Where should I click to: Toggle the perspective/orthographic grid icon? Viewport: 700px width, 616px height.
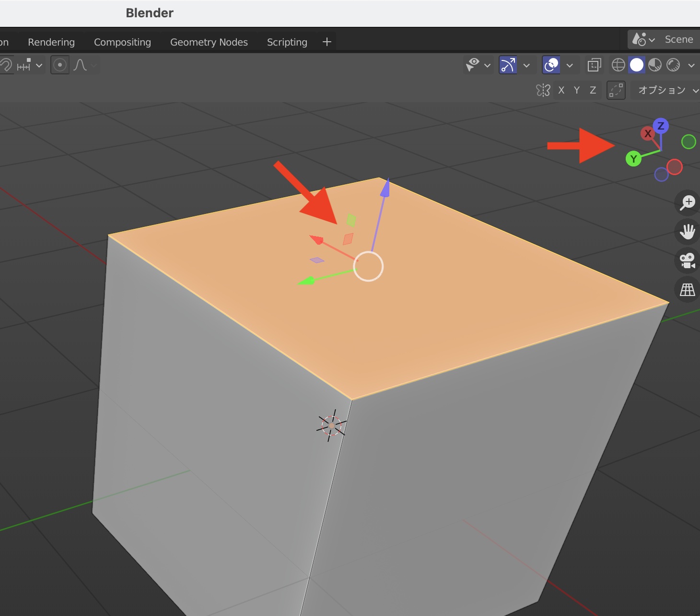point(687,289)
